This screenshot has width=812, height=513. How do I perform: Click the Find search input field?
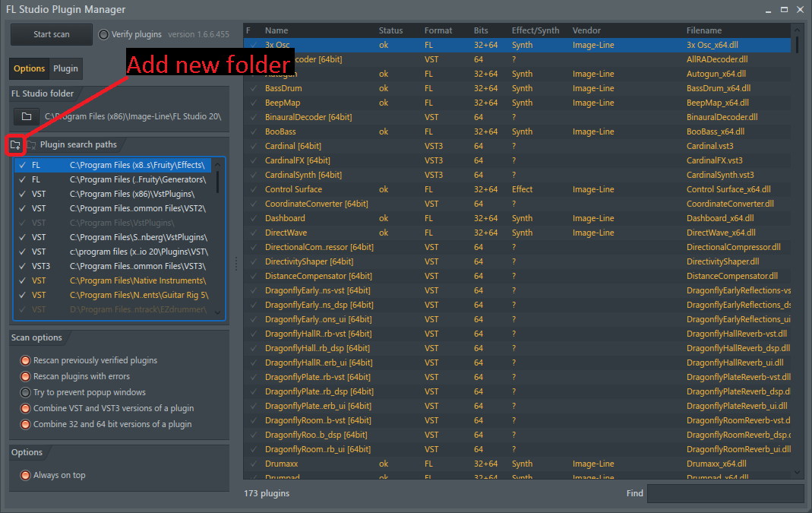tap(725, 493)
